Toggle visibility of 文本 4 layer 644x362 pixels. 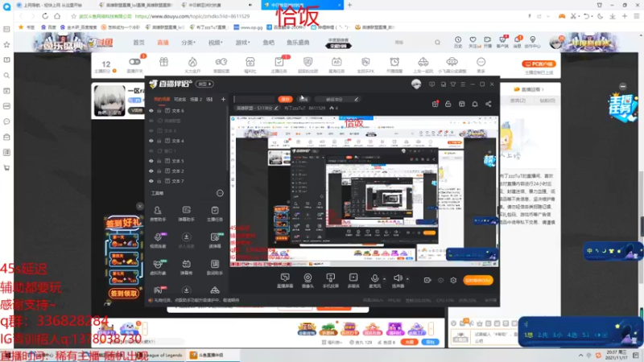[151, 141]
